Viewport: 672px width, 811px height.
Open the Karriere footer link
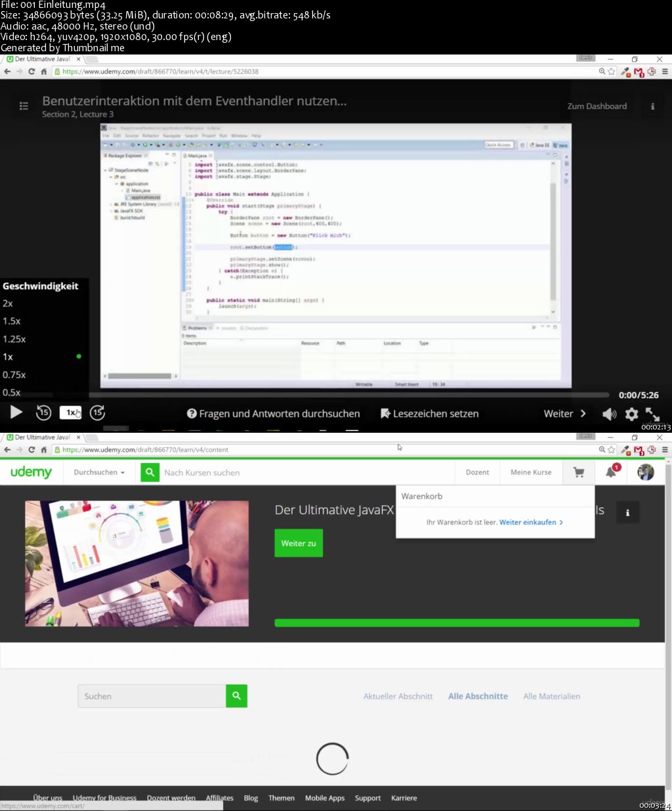point(404,798)
